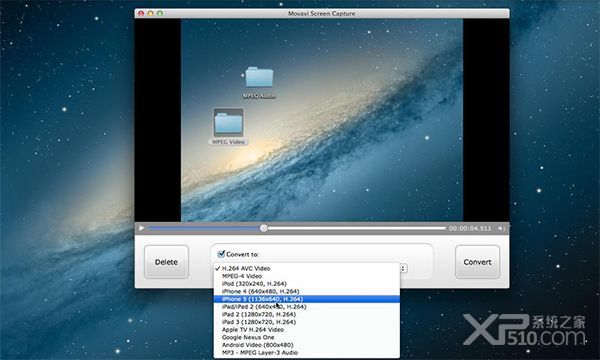Screen dimensions: 600x360
Task: Click the MPEG Audio folder in preview
Action: 259,83
